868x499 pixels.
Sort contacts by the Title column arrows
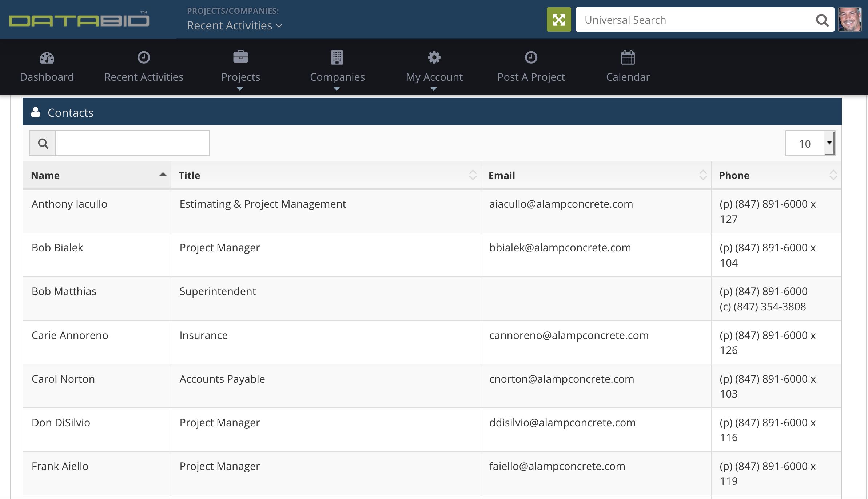[x=473, y=175]
